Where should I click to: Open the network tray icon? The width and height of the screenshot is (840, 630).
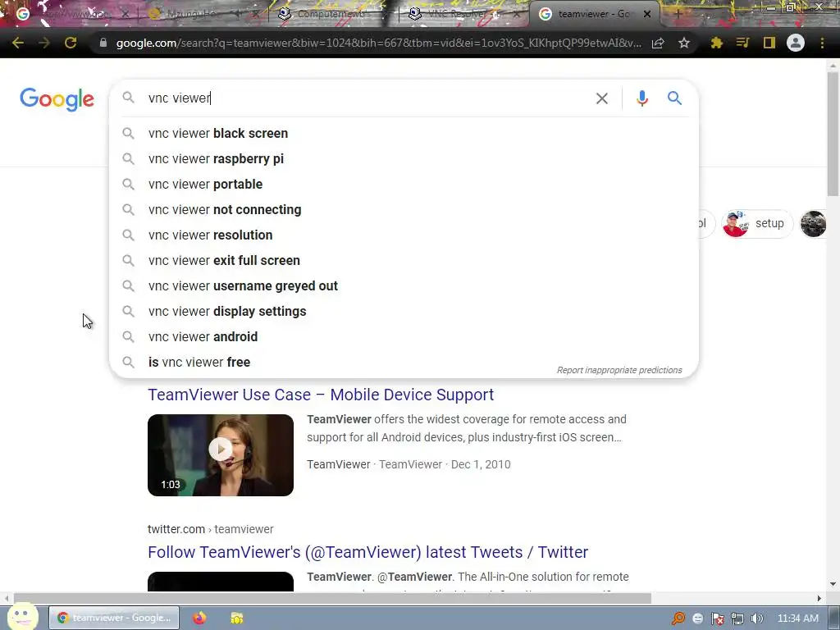737,619
